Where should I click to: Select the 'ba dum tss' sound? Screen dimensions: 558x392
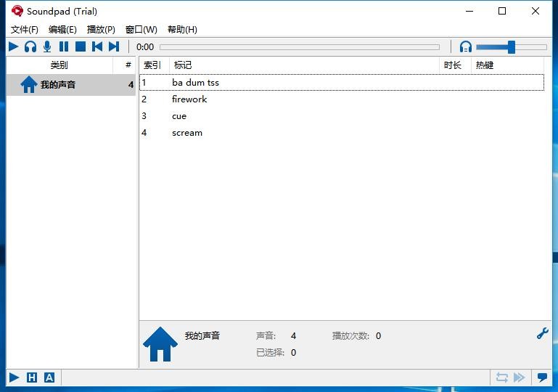point(342,82)
